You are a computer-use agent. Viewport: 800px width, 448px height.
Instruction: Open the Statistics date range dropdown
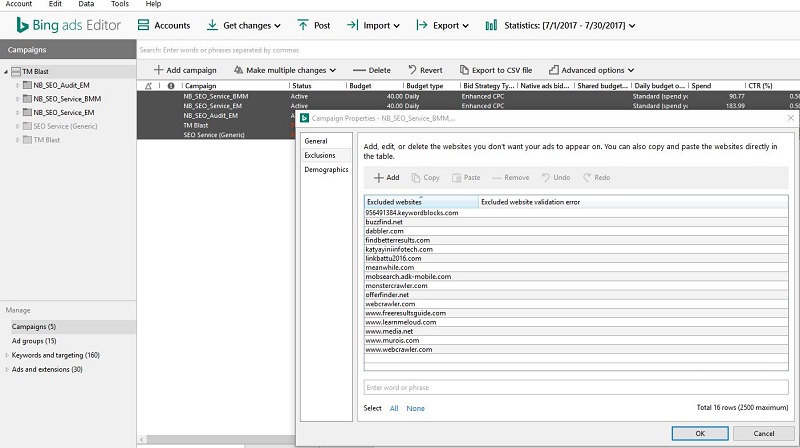560,26
